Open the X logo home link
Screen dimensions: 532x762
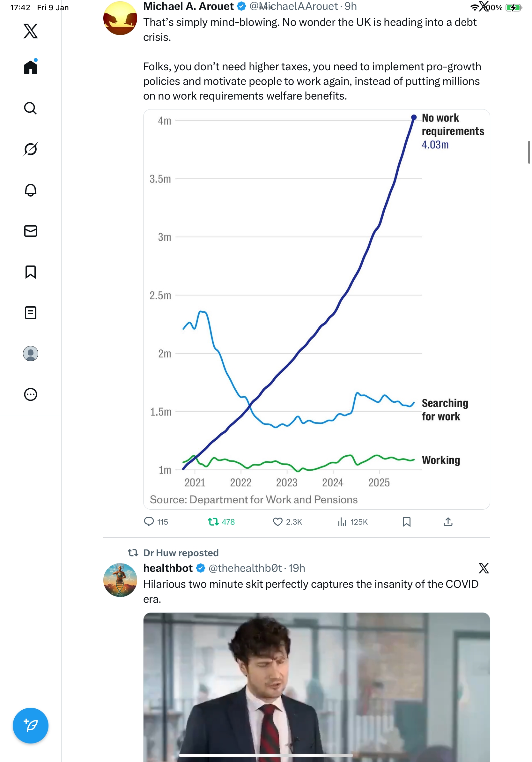31,31
